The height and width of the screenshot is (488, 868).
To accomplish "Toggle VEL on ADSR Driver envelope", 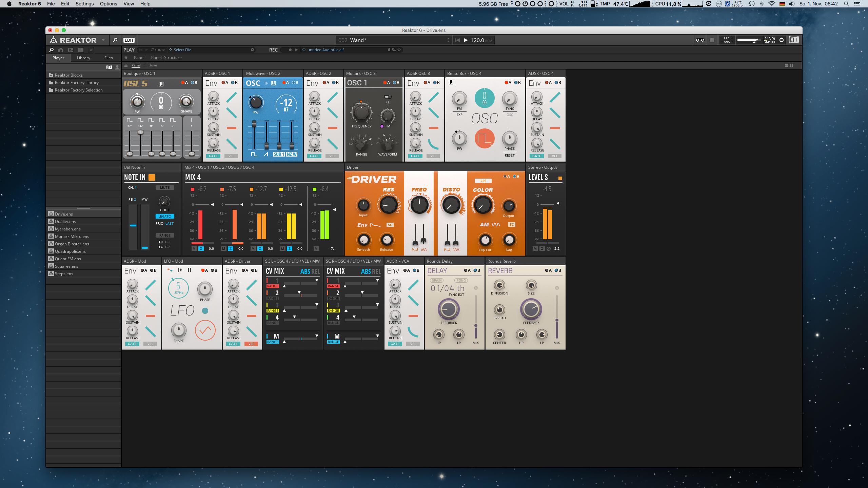I will (251, 344).
